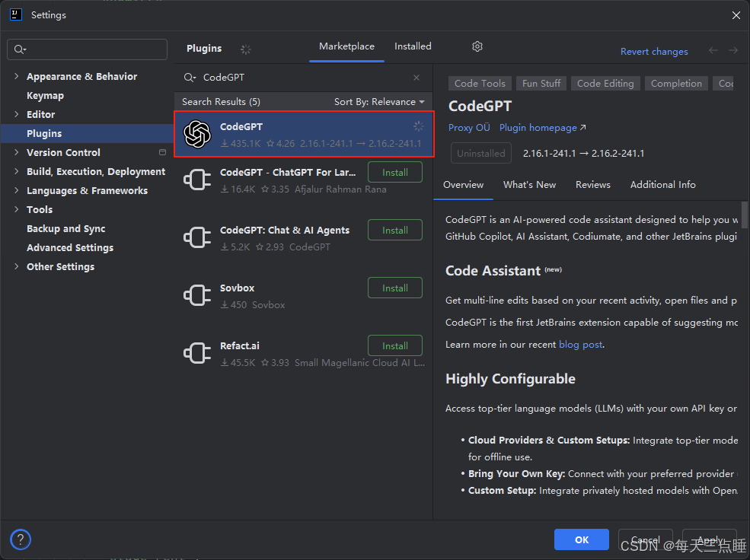Expand the Tools settings node

tap(16, 209)
